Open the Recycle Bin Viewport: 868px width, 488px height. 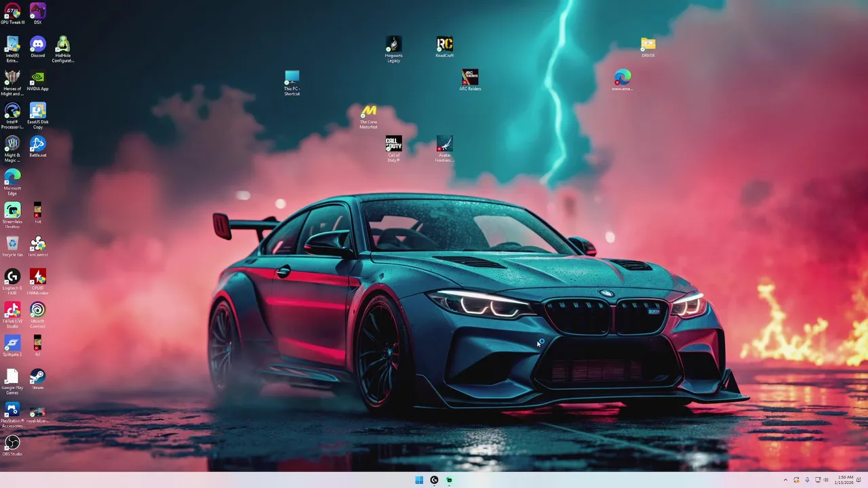[12, 246]
